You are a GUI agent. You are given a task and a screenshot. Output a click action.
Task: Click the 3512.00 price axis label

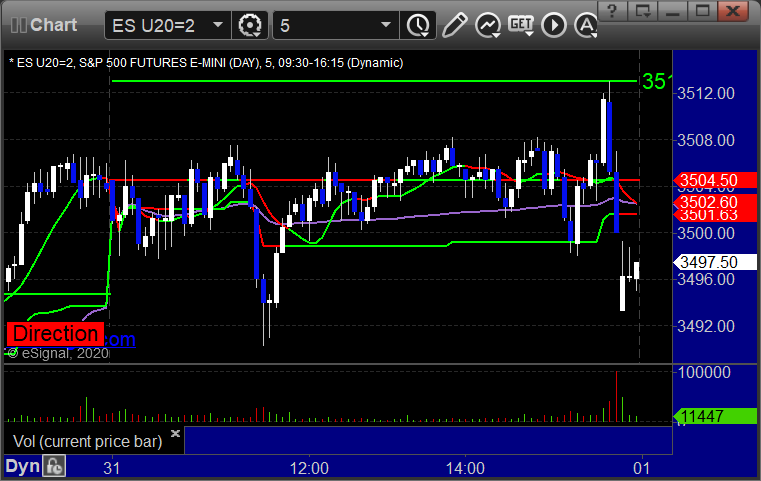[706, 93]
